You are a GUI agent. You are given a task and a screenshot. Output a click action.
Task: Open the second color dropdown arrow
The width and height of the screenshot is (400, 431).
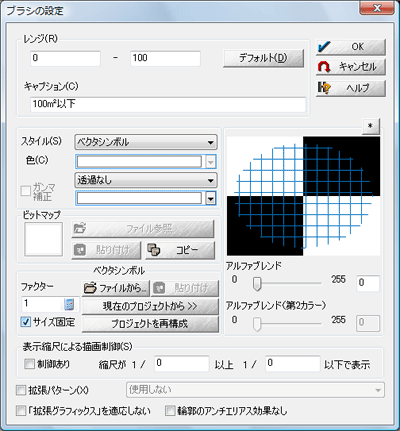pos(211,199)
